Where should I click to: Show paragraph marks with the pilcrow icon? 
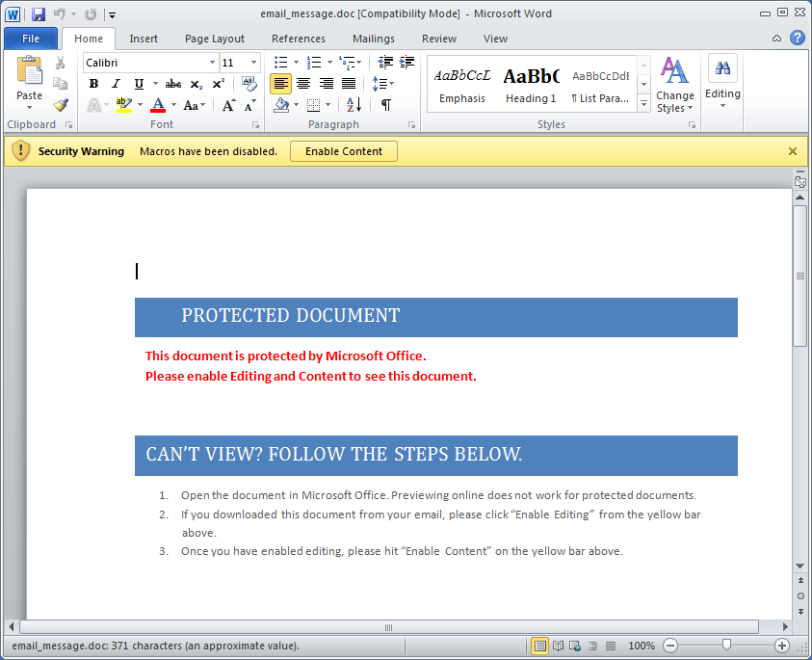click(x=385, y=105)
